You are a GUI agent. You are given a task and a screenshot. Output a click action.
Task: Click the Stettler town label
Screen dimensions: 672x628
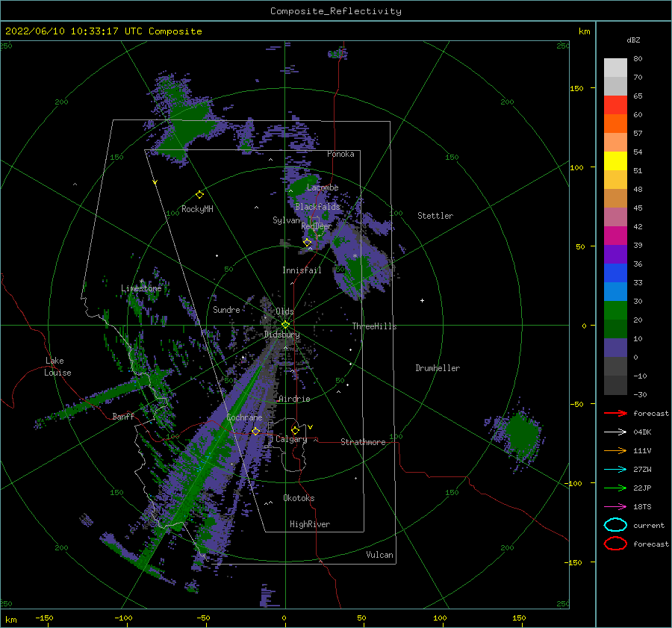[435, 216]
